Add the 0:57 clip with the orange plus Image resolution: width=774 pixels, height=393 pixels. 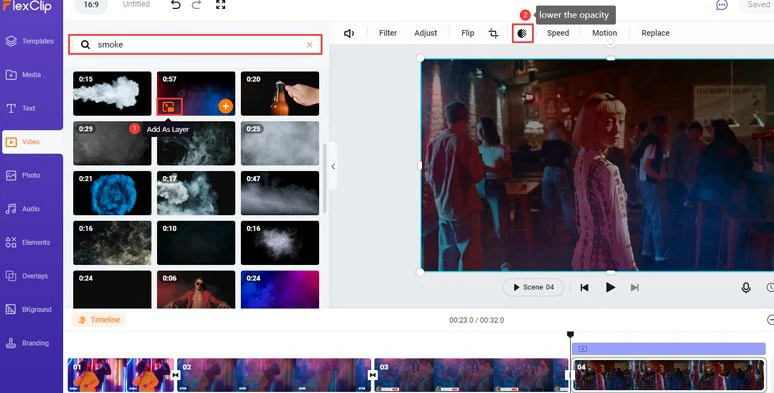pos(226,106)
